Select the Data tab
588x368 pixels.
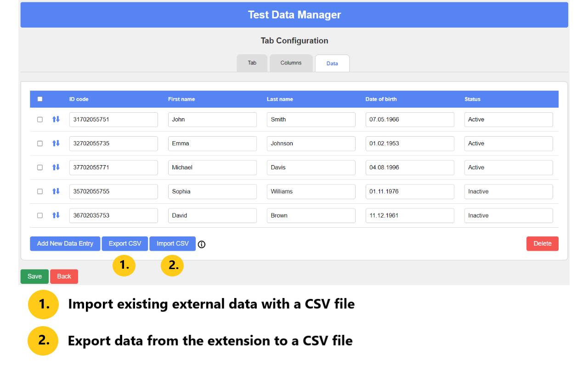click(x=332, y=63)
